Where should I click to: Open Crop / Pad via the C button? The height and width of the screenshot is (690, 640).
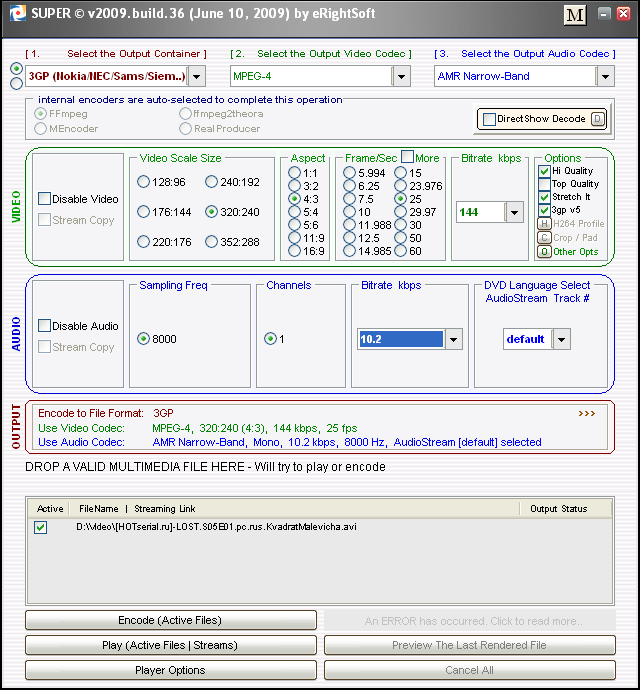pos(544,238)
